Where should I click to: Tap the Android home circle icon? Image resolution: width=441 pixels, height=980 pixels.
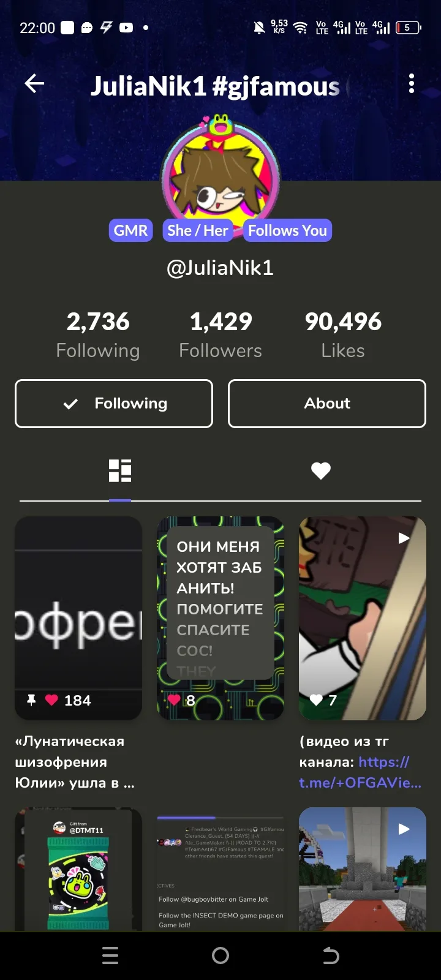(221, 956)
